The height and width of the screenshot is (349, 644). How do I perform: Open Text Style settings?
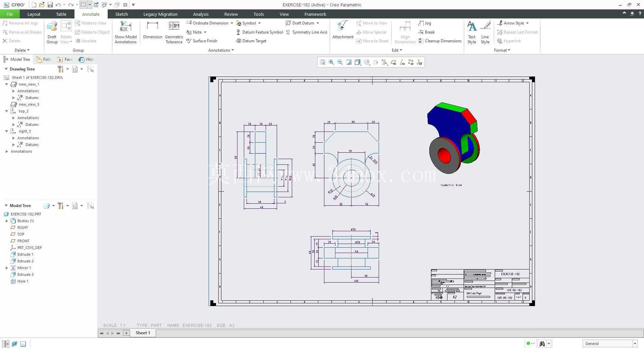(x=472, y=32)
